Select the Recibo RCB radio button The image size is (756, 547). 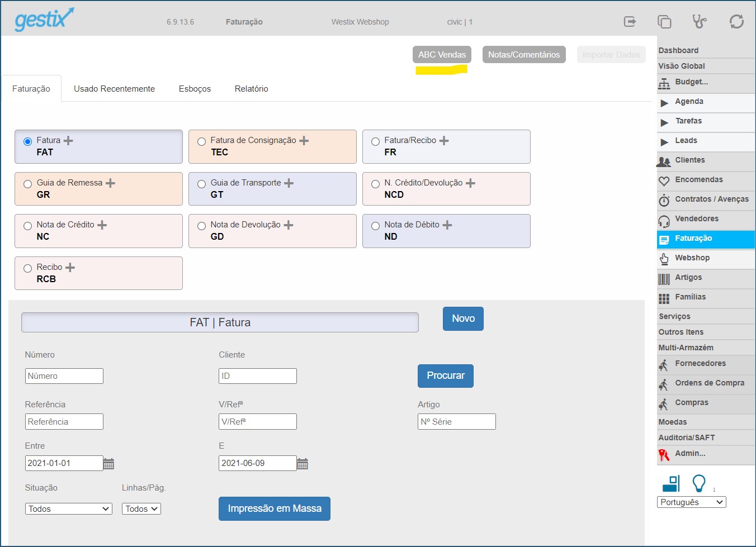[x=27, y=268]
